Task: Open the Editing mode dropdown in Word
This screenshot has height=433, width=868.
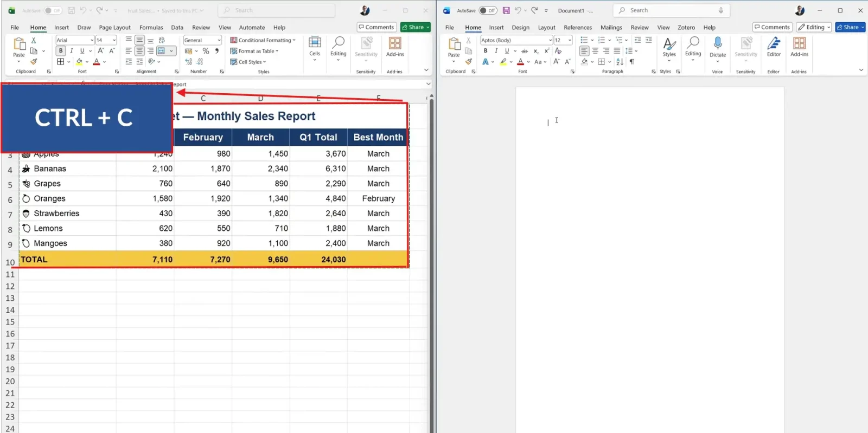Action: pyautogui.click(x=814, y=27)
